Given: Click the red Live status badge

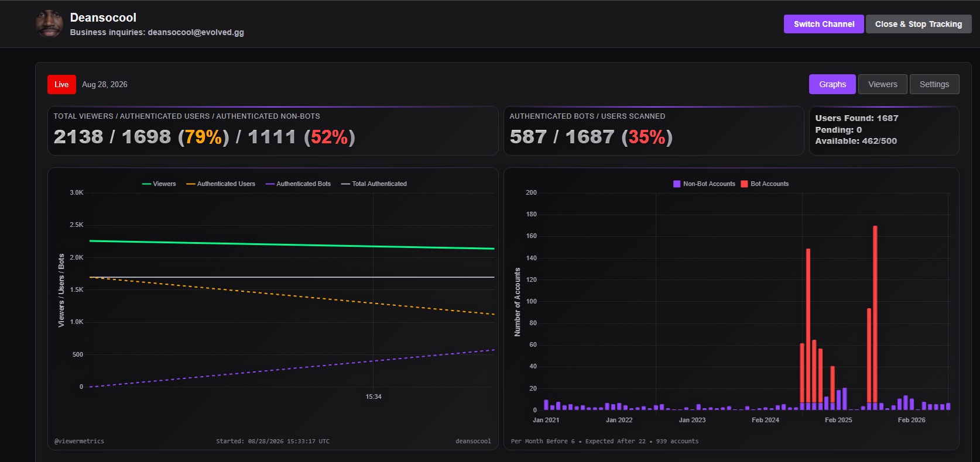Looking at the screenshot, I should [x=61, y=84].
